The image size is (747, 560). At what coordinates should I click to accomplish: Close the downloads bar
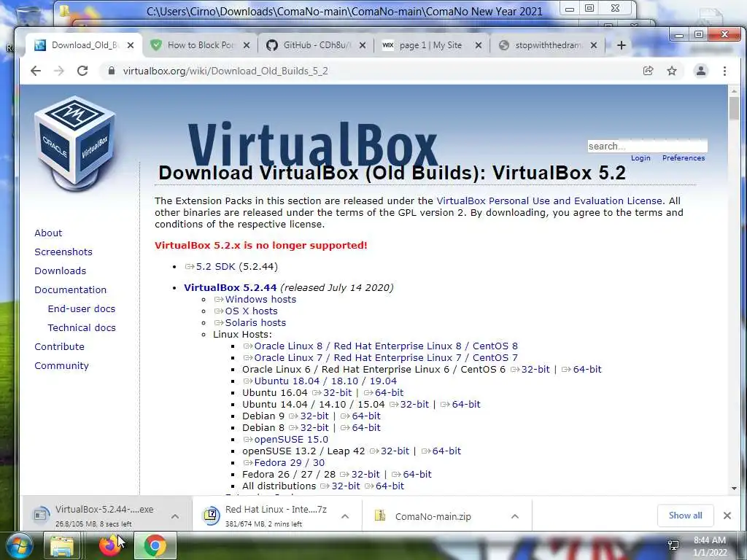[727, 516]
